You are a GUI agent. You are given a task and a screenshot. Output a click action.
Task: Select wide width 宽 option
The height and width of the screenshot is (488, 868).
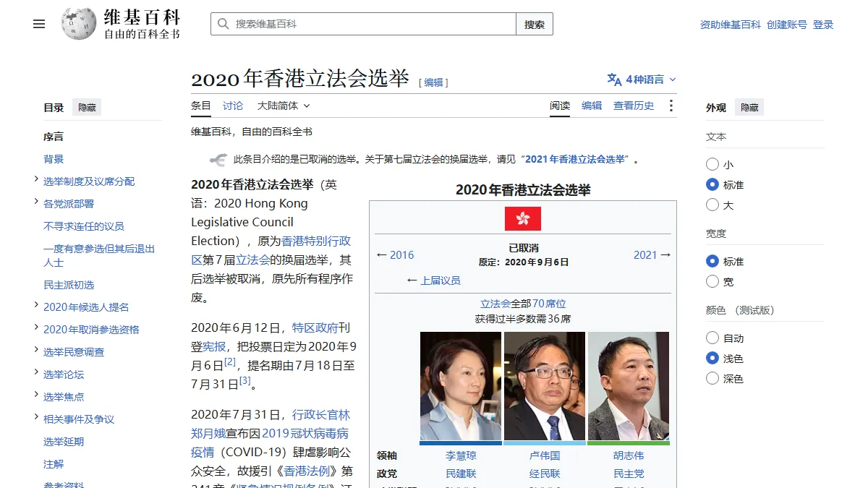pos(712,282)
